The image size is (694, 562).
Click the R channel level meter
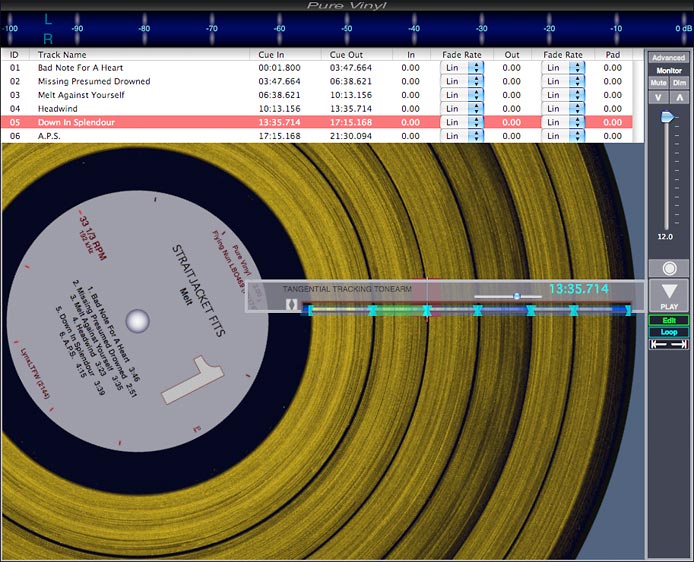[347, 39]
